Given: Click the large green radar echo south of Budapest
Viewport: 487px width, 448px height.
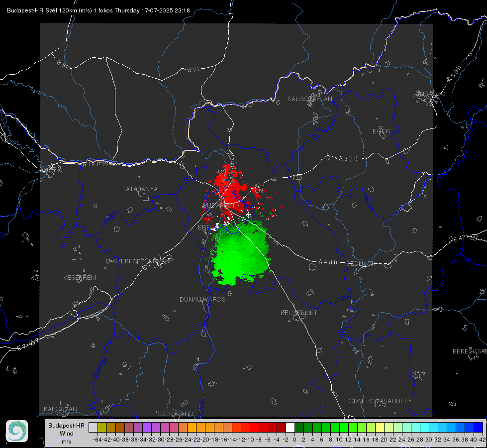Looking at the screenshot, I should [240, 253].
